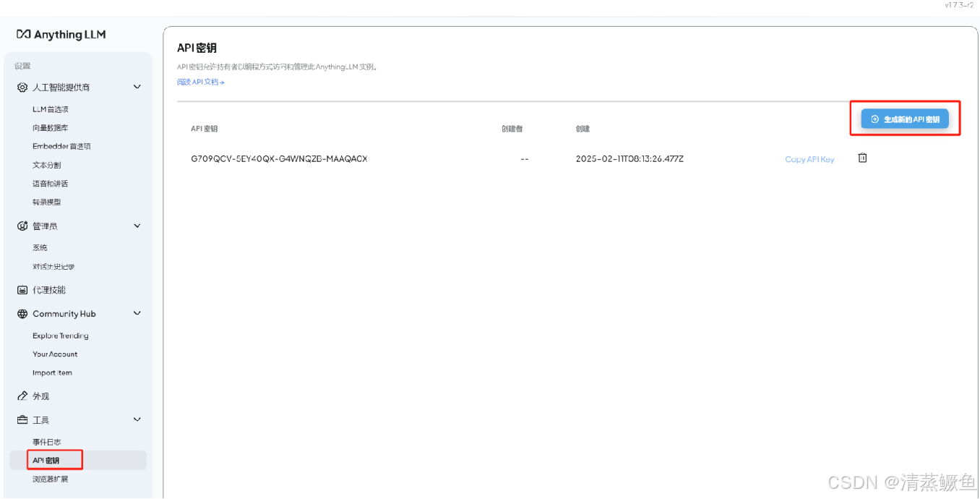Collapse the 人工智能提供商 section chevron

[x=137, y=88]
